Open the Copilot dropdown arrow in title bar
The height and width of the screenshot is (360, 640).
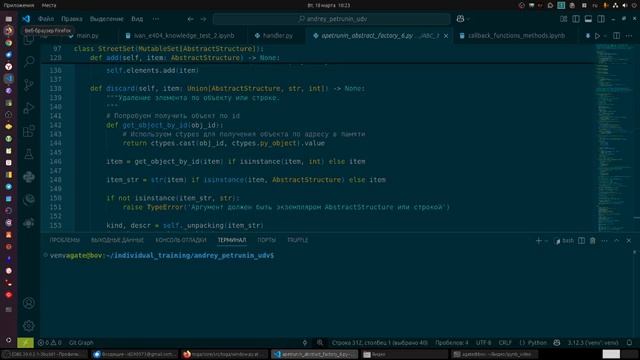point(468,19)
